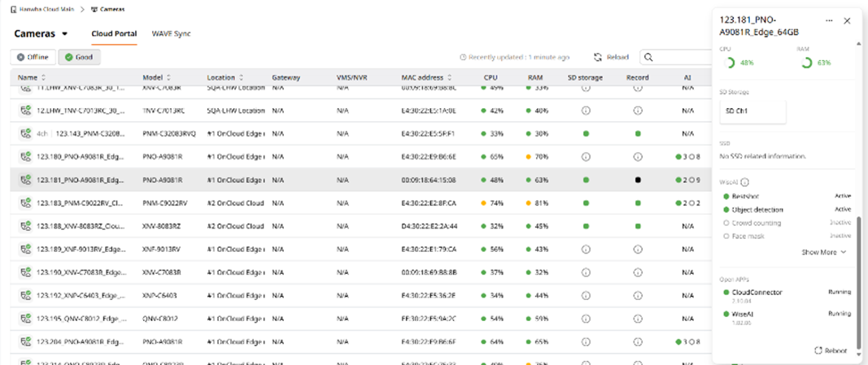Click the WiseAI info icon
This screenshot has height=365, width=868.
tap(744, 183)
